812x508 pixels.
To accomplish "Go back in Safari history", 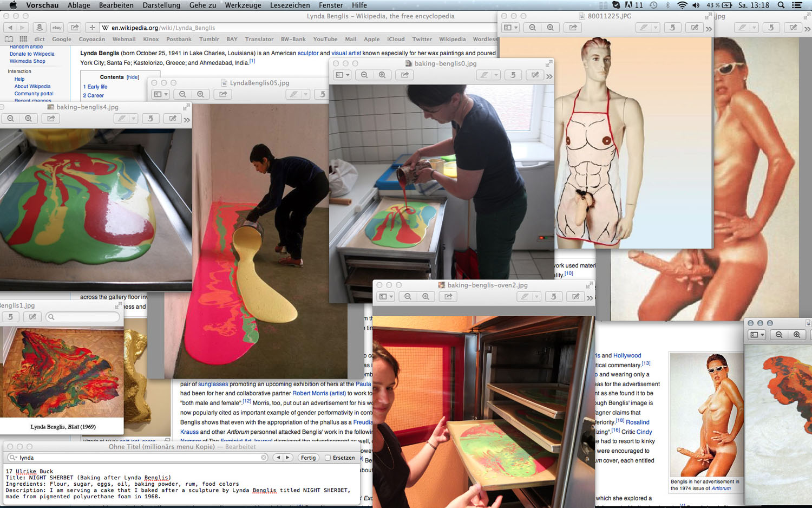I will (x=10, y=28).
